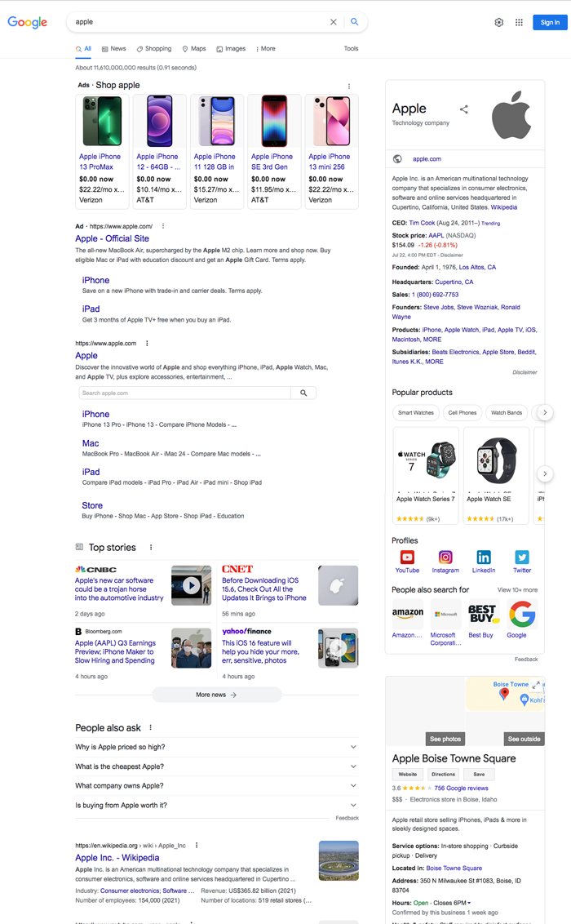Click the 'Search apple.com' input field
Image resolution: width=571 pixels, height=924 pixels.
click(x=185, y=393)
